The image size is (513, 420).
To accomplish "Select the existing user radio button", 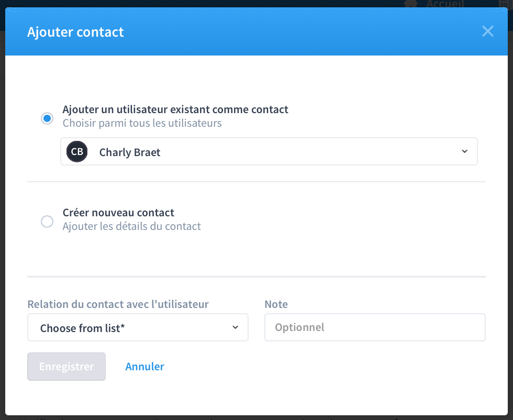I will 47,118.
